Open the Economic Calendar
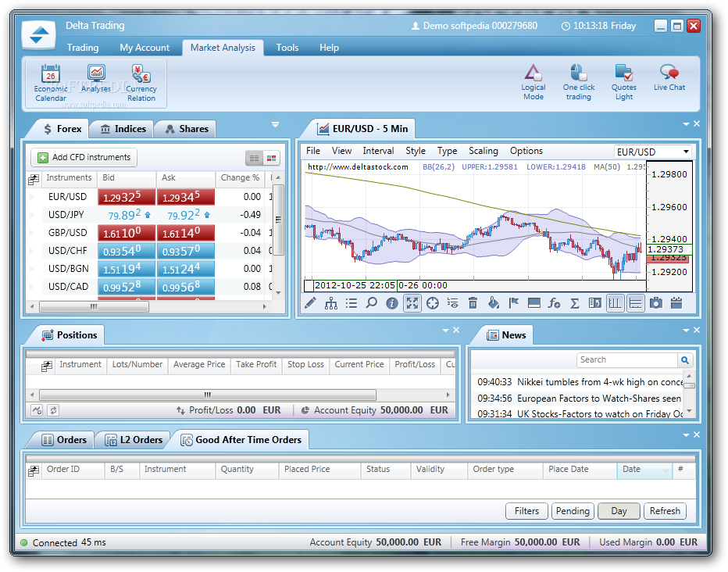The height and width of the screenshot is (572, 728). [50, 83]
